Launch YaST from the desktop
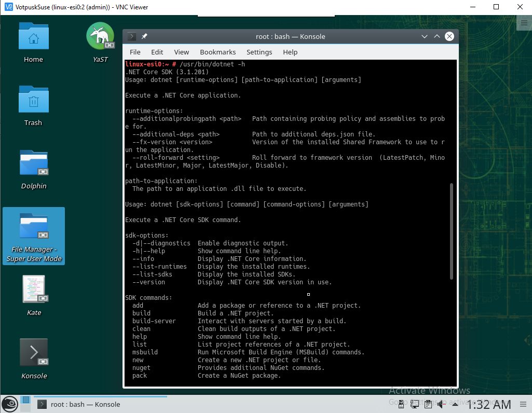This screenshot has height=413, width=532. 100,43
